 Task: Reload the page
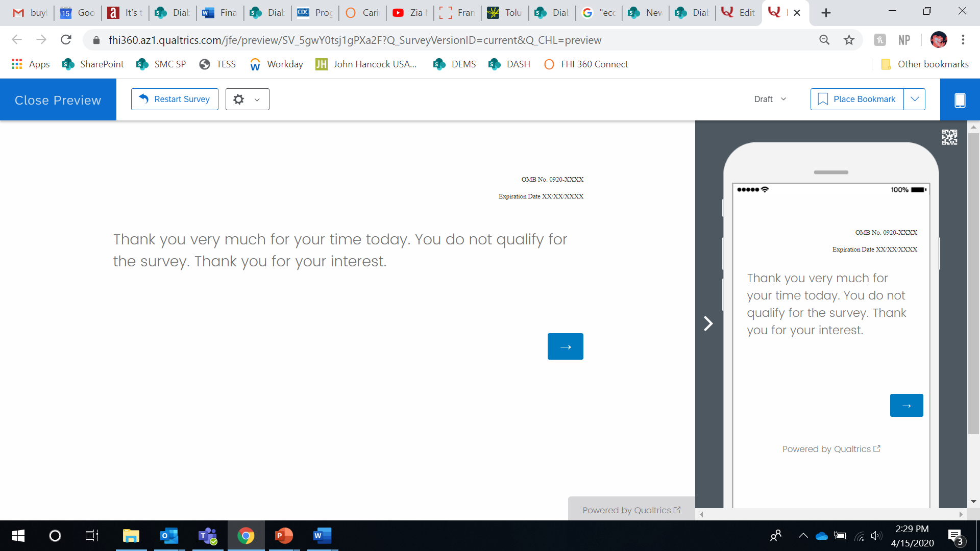coord(66,40)
